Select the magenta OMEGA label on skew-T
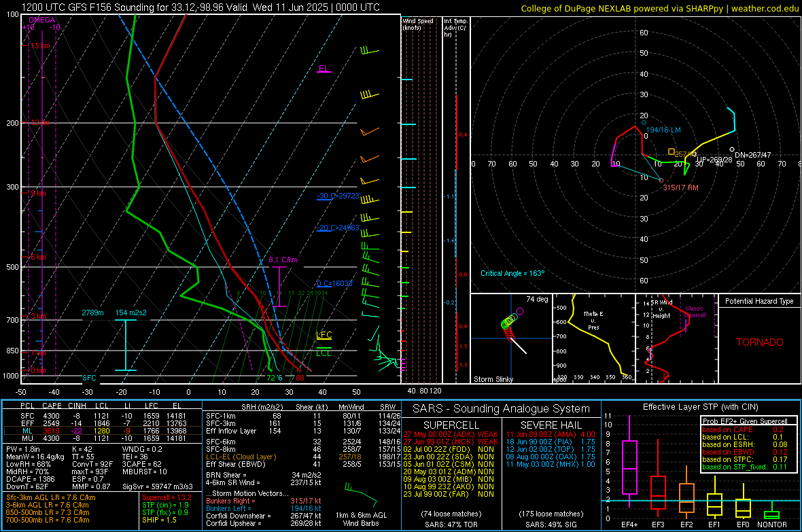This screenshot has width=802, height=532. (x=42, y=20)
